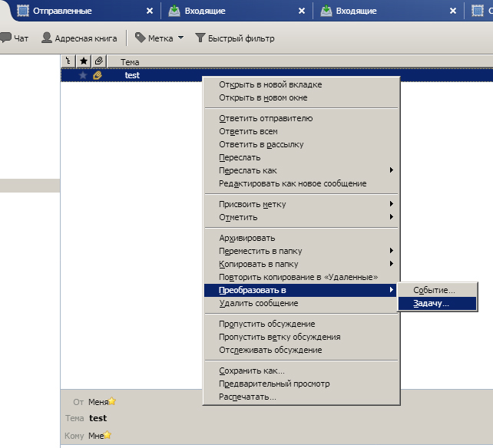Click Переслать menu entry
Viewport: 493px width, 448px height.
click(x=301, y=157)
